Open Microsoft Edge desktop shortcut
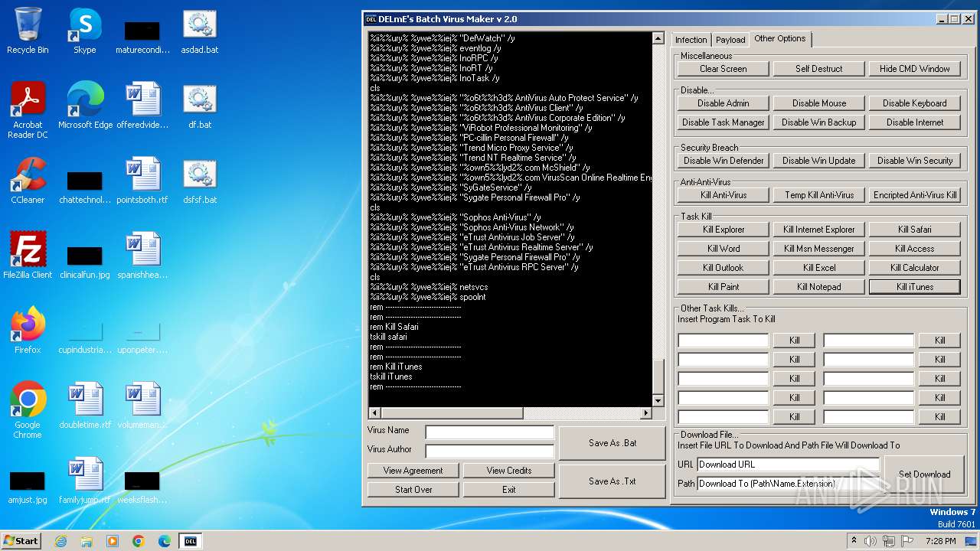The width and height of the screenshot is (980, 551). point(85,106)
